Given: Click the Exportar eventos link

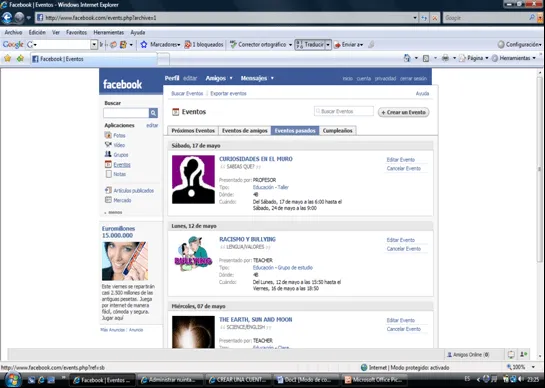Looking at the screenshot, I should click(228, 94).
